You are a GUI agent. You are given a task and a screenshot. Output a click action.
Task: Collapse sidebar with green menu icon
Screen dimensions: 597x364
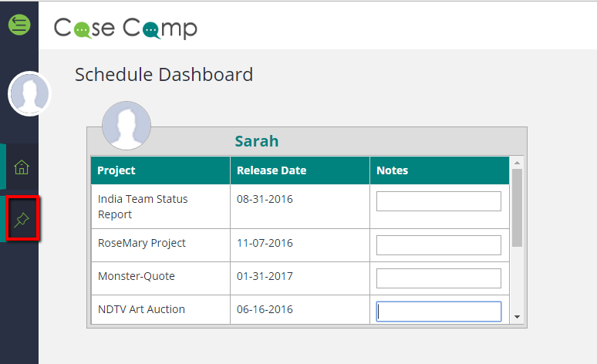point(19,25)
